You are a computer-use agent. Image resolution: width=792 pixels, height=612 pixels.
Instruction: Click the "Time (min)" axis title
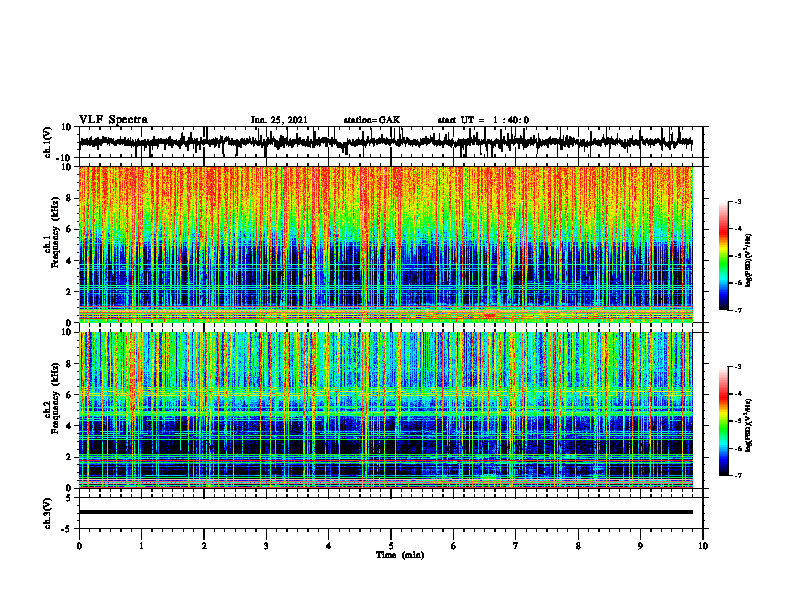coord(400,555)
